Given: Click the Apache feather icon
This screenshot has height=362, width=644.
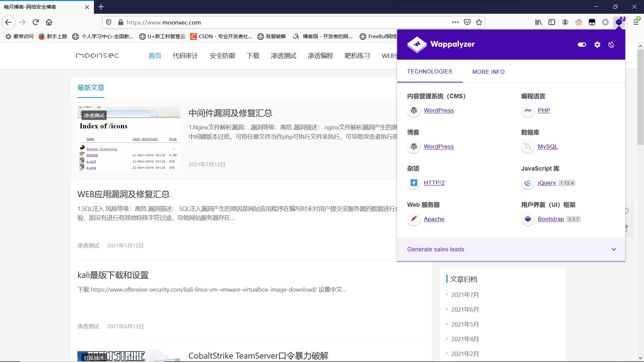Looking at the screenshot, I should click(414, 219).
